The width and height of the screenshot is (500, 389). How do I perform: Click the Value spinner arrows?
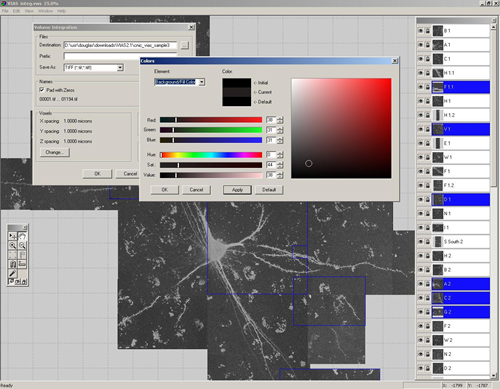point(280,175)
